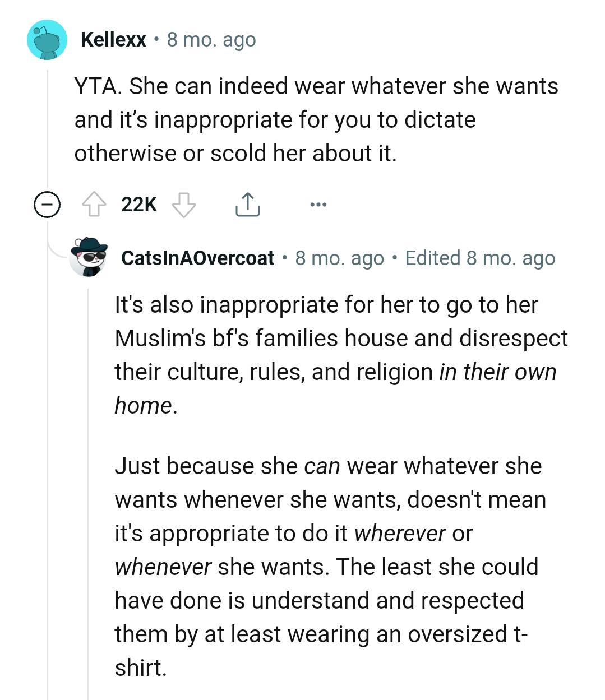This screenshot has width=605, height=700.
Task: Collapse the thread using the minus button
Action: [47, 204]
